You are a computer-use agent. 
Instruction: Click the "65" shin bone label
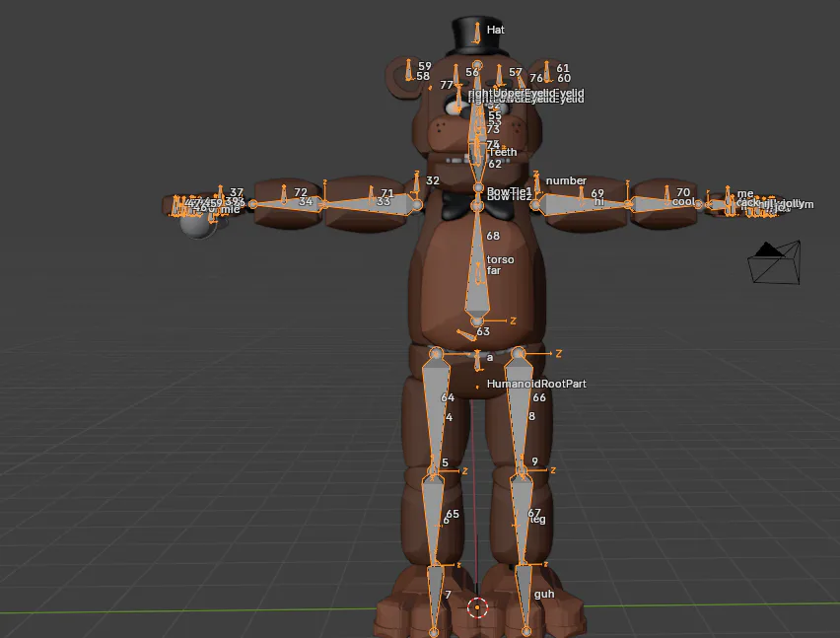coord(453,514)
